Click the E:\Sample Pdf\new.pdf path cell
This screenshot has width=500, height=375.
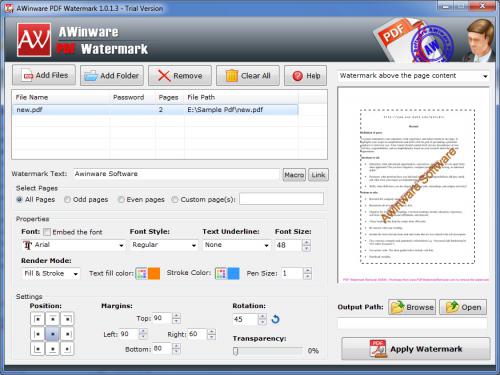(x=225, y=110)
